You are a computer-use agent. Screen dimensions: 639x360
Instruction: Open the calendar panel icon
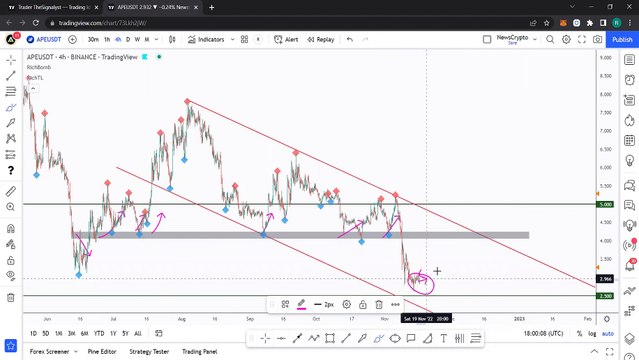[x=630, y=141]
